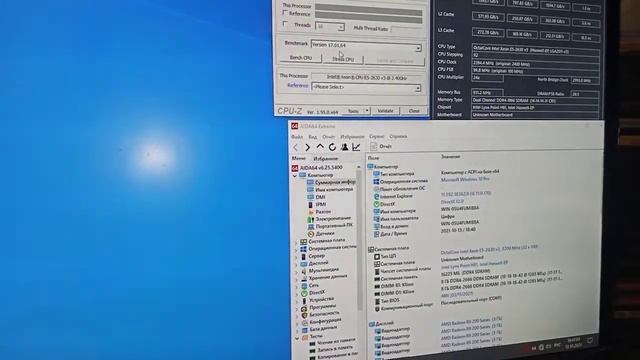The width and height of the screenshot is (640, 360).
Task: Select the DMI tree item
Action: (x=317, y=197)
